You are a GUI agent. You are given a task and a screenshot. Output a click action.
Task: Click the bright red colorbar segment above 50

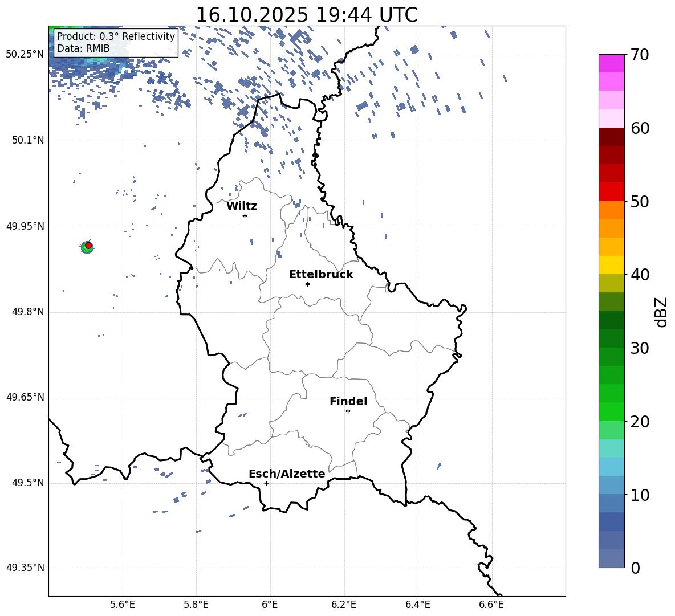tap(611, 192)
